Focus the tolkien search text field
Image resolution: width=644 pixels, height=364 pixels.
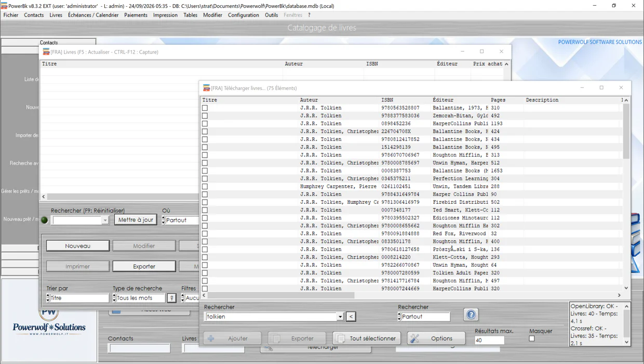[271, 317]
